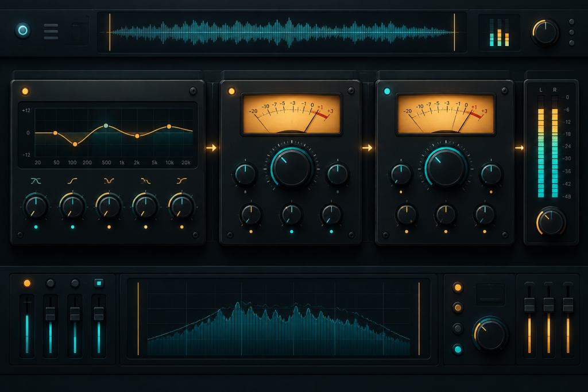588x392 pixels.
Task: Click the L channel output meter bar
Action: pos(541,146)
